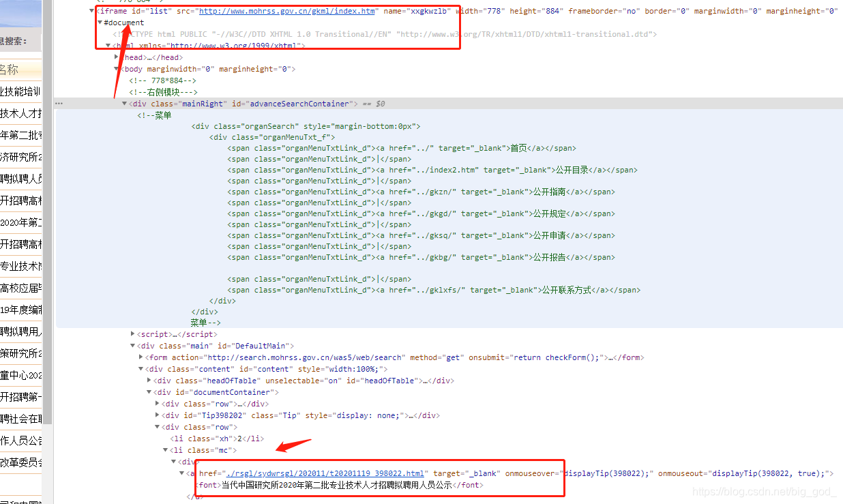Viewport: 843px width, 504px height.
Task: Collapse the iframe id="list" node
Action: click(92, 11)
